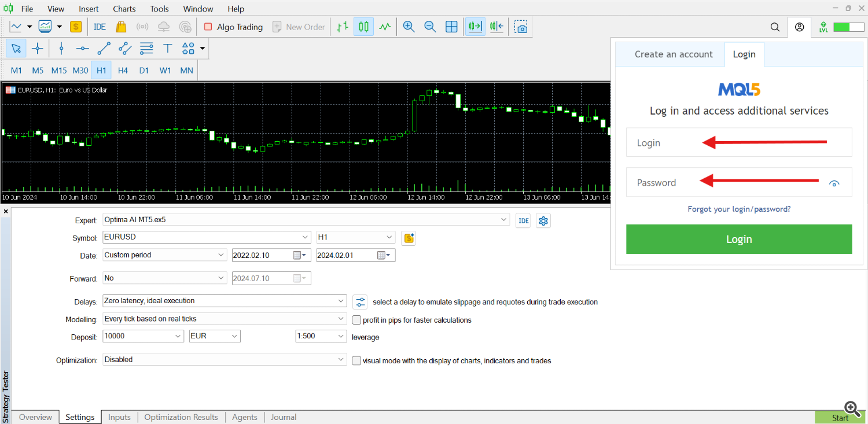Switch chart to candlesticks
Screen dimensions: 868x424
363,27
